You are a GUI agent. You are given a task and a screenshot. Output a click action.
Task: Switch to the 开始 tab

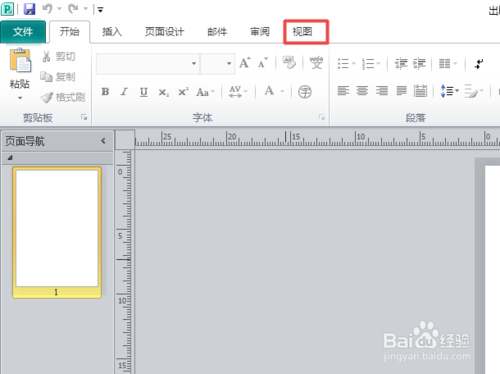(69, 32)
